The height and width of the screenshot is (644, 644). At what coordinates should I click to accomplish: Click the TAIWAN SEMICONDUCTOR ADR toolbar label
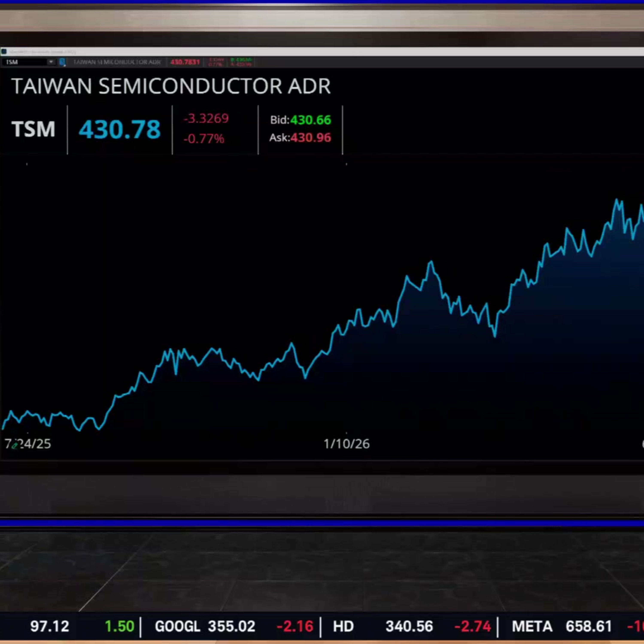point(117,62)
